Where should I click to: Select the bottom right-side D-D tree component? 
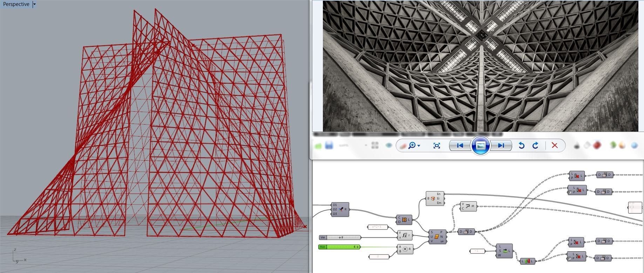click(x=603, y=258)
